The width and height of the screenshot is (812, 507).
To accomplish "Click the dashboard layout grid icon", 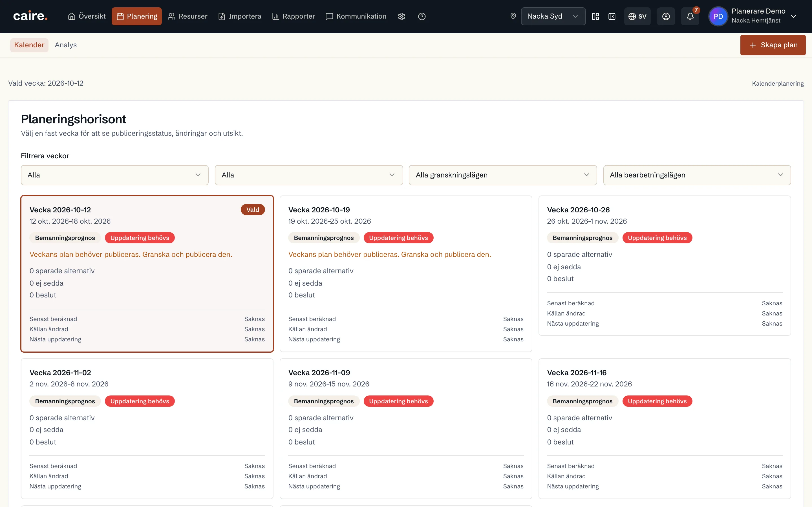I will point(595,16).
